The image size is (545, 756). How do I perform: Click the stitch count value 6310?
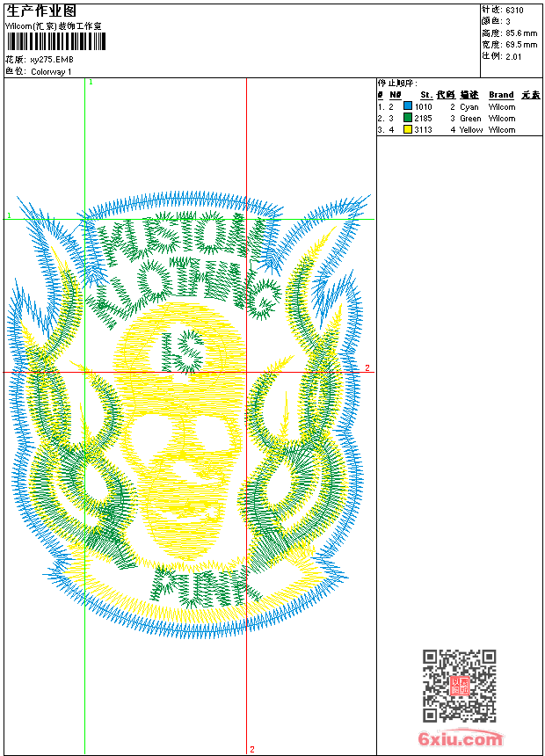(x=514, y=10)
